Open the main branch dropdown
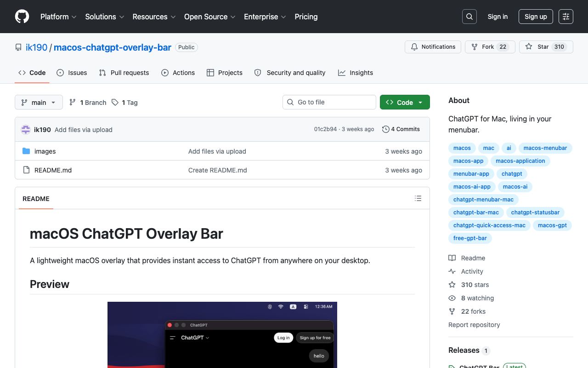Image resolution: width=588 pixels, height=368 pixels. tap(39, 103)
